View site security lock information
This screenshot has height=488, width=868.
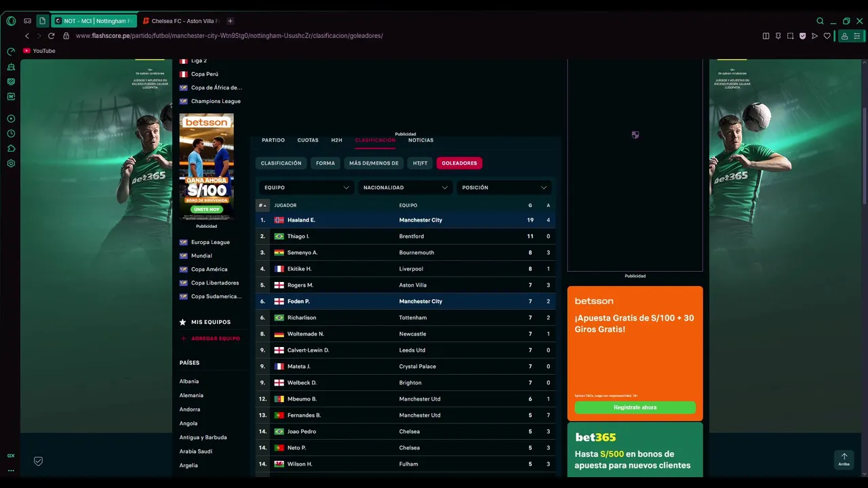click(x=66, y=36)
